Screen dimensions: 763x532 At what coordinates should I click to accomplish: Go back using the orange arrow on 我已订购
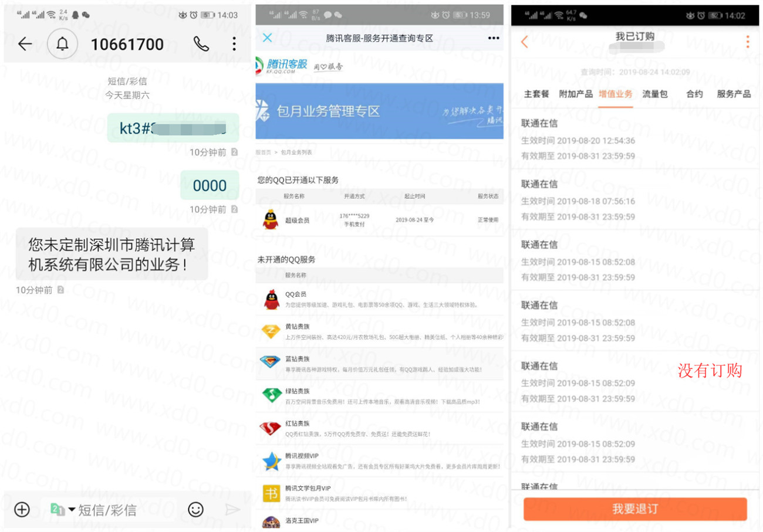tap(525, 42)
